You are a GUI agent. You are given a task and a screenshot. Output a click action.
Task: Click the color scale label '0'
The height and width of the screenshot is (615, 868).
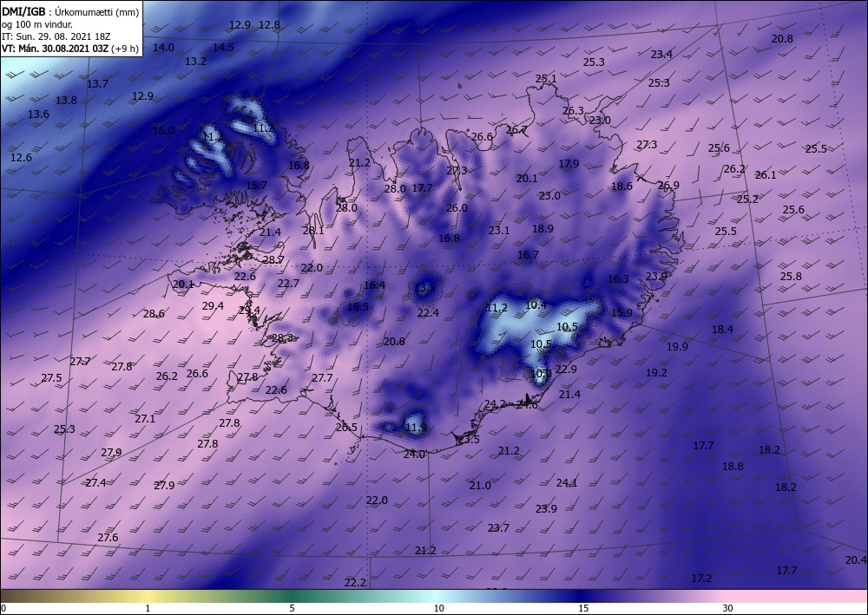pos(3,608)
